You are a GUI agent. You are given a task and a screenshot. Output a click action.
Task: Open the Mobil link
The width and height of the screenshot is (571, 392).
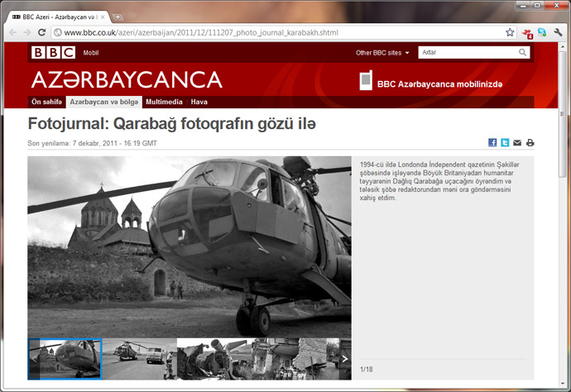(90, 53)
